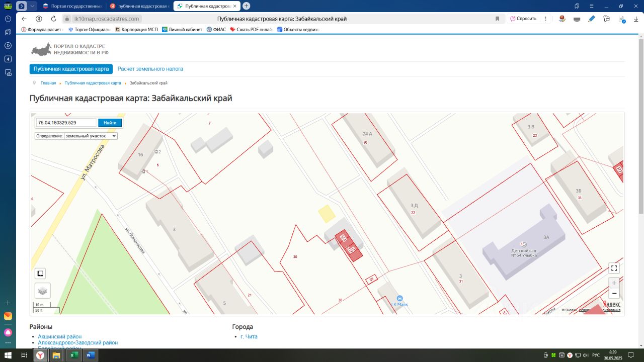Zoom out the map with minus
The image size is (644, 362).
tap(614, 293)
